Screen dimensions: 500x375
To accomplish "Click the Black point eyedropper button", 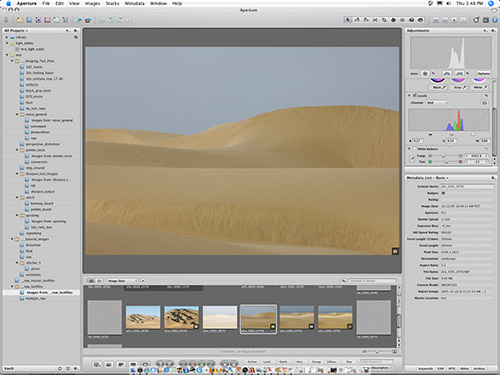I will click(x=439, y=87).
